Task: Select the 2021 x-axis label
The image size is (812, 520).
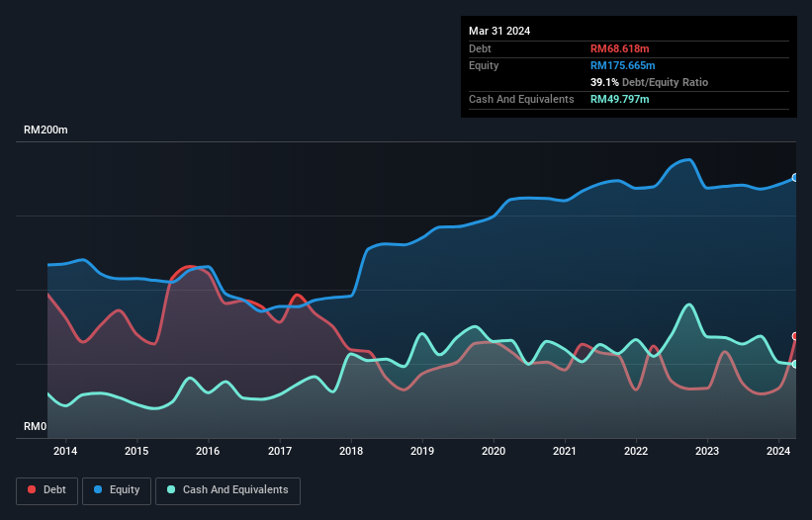Action: [565, 451]
